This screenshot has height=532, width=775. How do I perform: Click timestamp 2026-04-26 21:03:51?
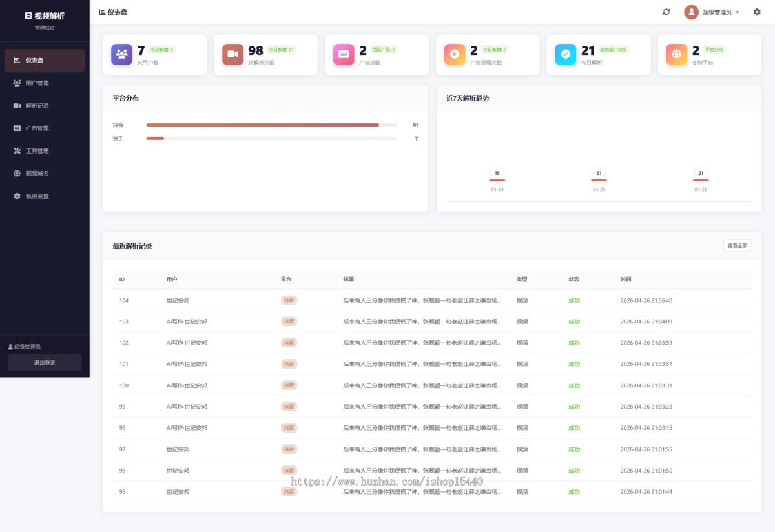click(646, 364)
